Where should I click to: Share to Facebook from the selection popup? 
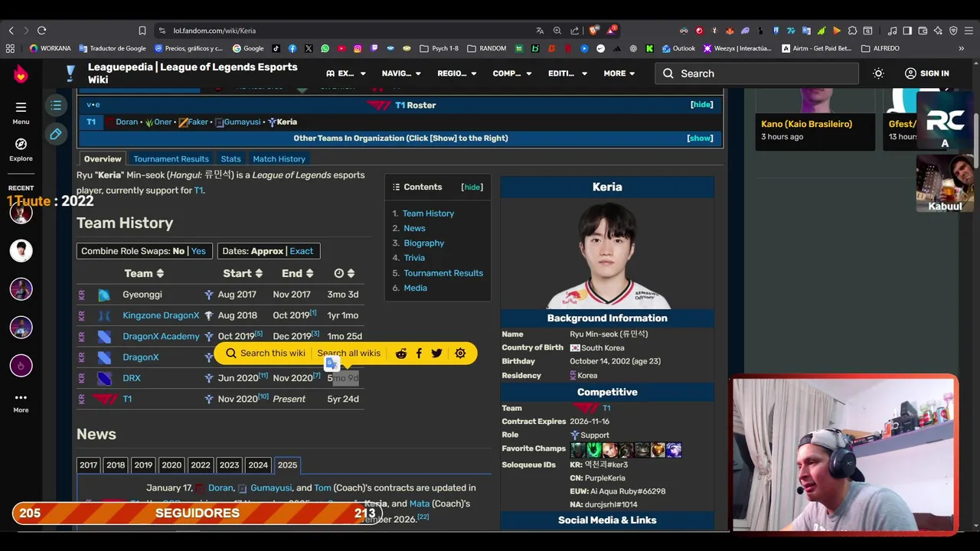pos(419,354)
